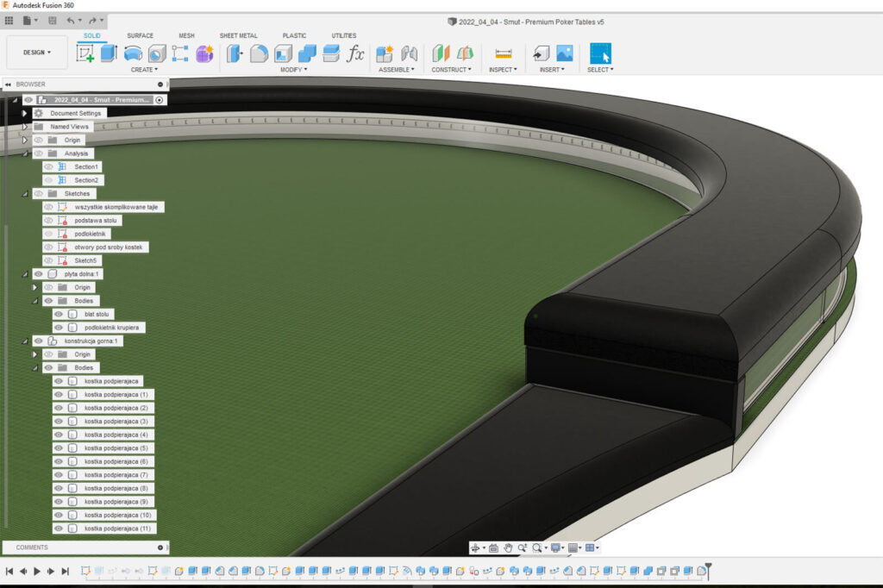Open the Parameters fx tool
The image size is (883, 588).
(x=355, y=53)
